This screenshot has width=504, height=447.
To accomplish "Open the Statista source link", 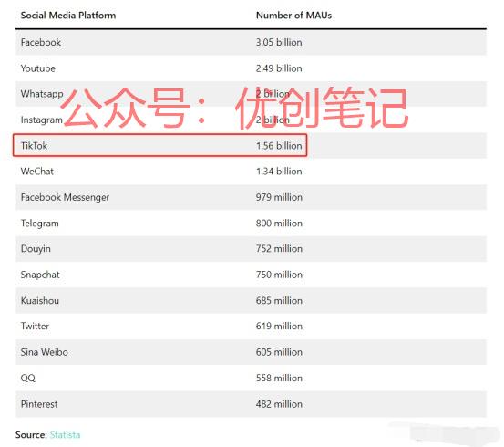I will (x=65, y=435).
